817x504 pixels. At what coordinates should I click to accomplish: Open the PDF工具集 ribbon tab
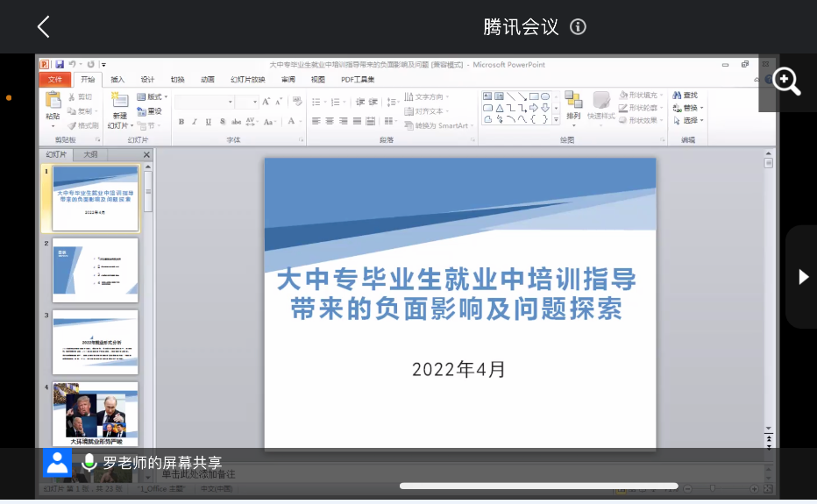click(x=358, y=79)
